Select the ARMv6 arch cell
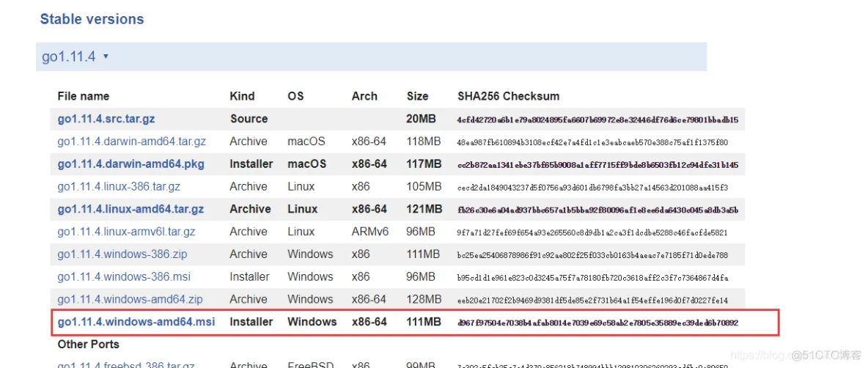This screenshot has height=368, width=868. 370,232
